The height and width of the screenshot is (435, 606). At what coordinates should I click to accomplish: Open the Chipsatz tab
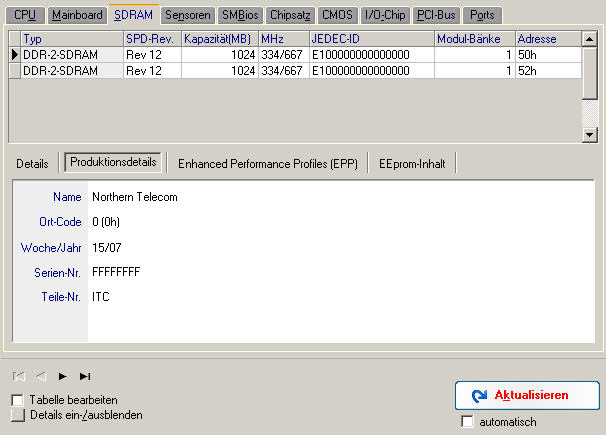(x=290, y=15)
